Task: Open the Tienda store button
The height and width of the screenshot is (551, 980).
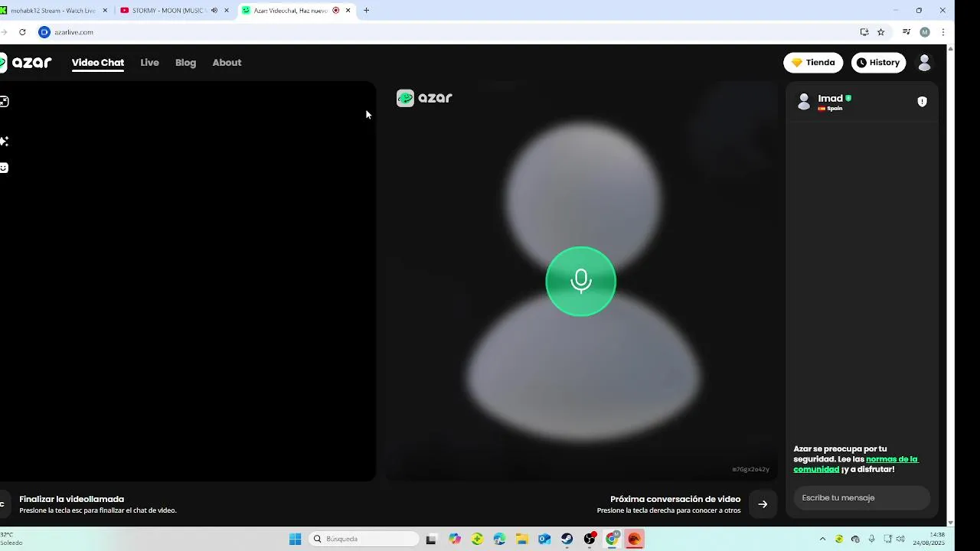Action: pos(813,63)
